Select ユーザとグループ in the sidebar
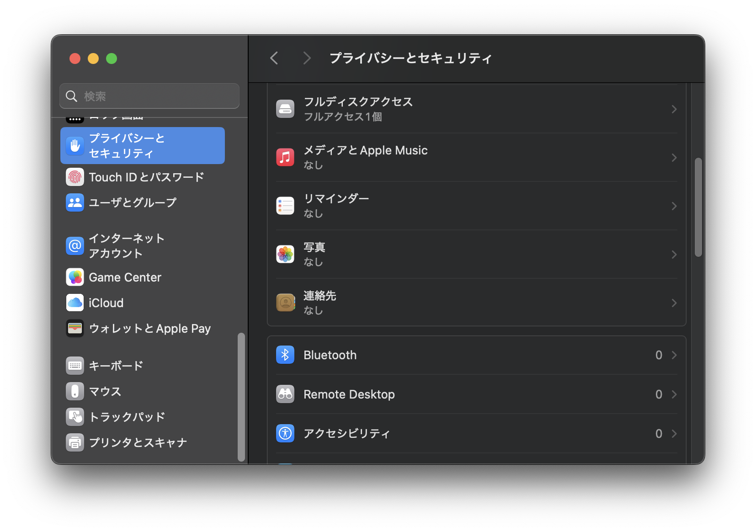Screen dimensions: 756x532 coord(133,202)
